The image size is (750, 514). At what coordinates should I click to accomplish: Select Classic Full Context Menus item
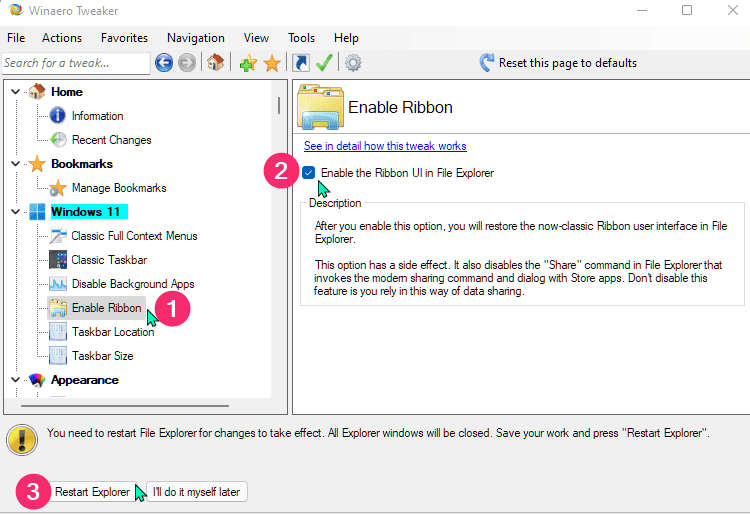pyautogui.click(x=134, y=236)
